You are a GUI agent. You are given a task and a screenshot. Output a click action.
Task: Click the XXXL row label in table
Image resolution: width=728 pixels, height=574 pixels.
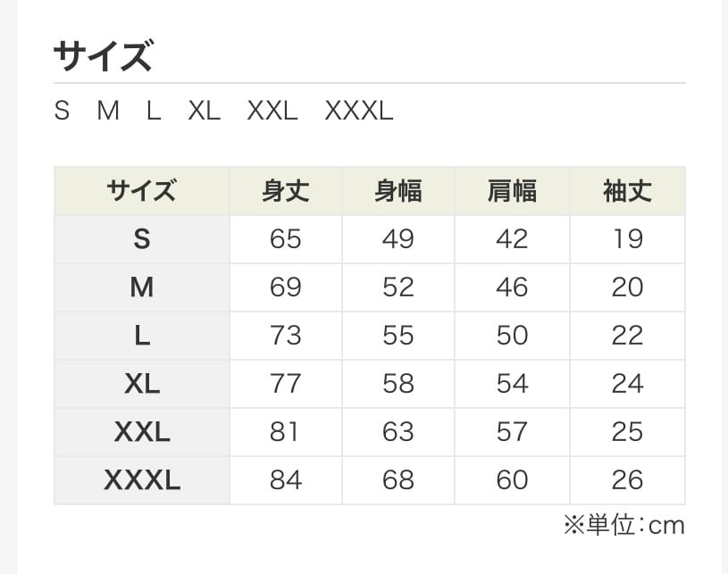point(141,479)
